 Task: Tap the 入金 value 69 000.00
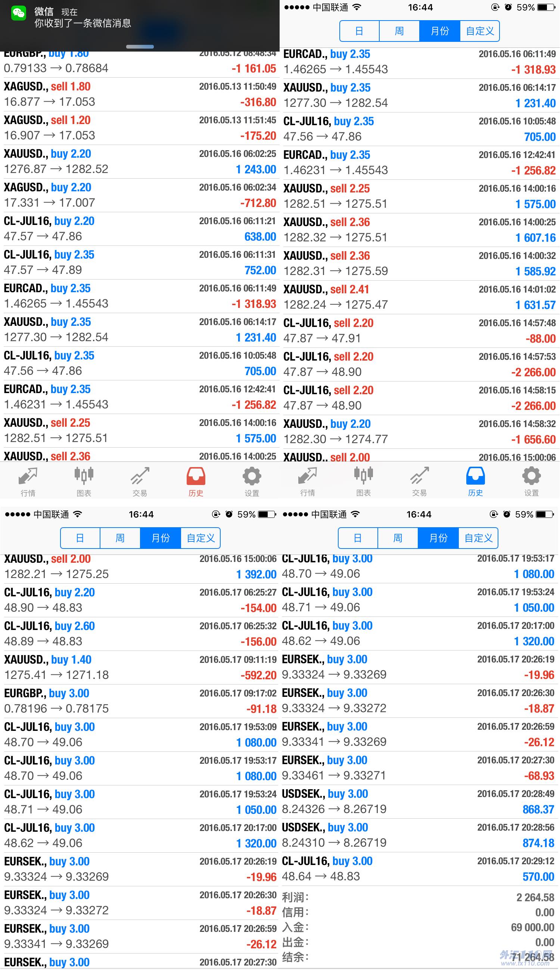532,928
